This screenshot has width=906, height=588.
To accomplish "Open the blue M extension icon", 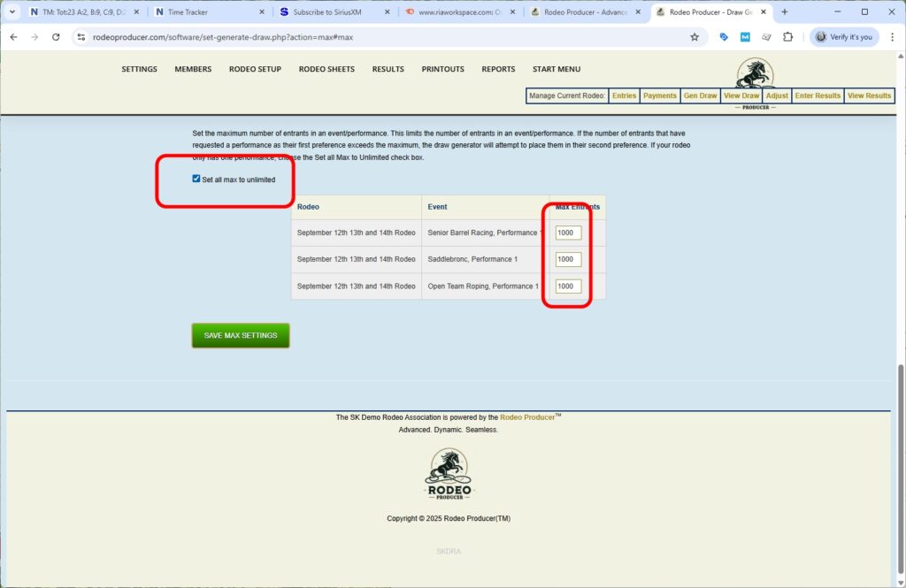I will [745, 37].
